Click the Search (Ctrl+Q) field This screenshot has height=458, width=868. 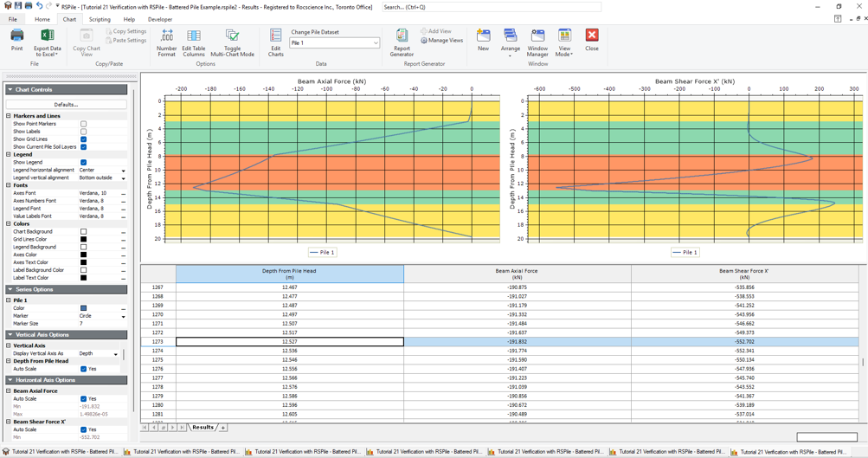(x=491, y=7)
